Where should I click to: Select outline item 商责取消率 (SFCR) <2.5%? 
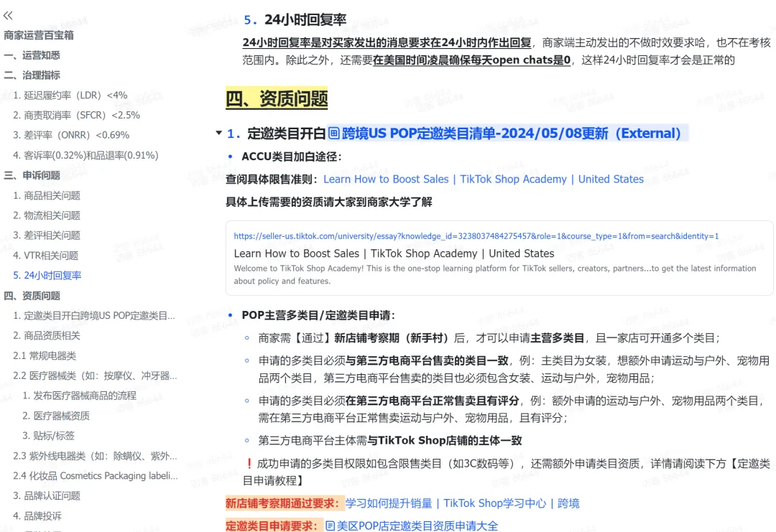tap(77, 115)
